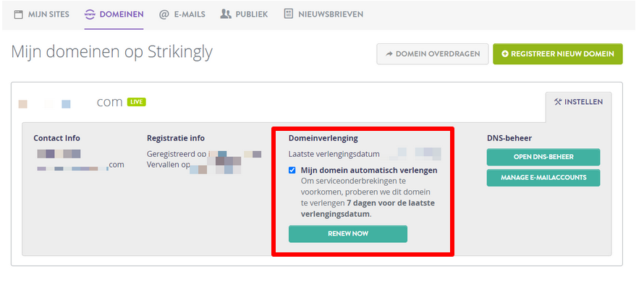The width and height of the screenshot is (644, 282).
Task: Click the www globe icon
Action: coord(90,14)
